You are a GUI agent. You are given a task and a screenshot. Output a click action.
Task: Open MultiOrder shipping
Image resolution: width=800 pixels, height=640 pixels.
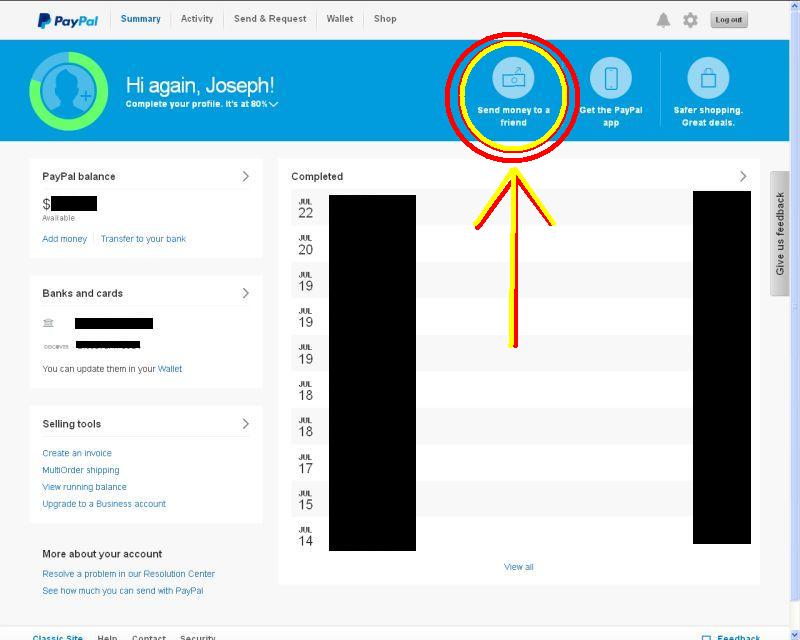pos(81,470)
